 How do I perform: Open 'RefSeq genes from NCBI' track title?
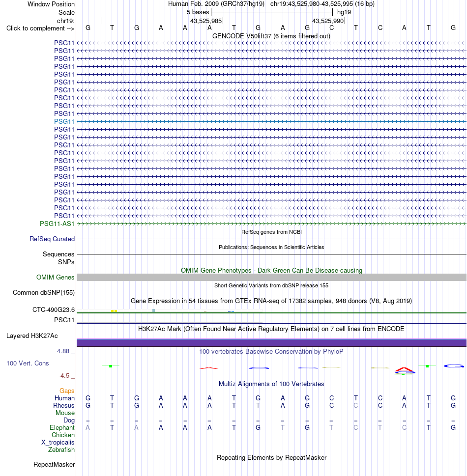[x=271, y=232]
